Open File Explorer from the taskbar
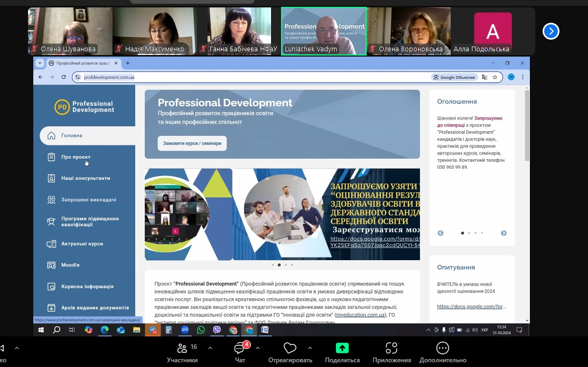The width and height of the screenshot is (588, 367). pyautogui.click(x=136, y=330)
